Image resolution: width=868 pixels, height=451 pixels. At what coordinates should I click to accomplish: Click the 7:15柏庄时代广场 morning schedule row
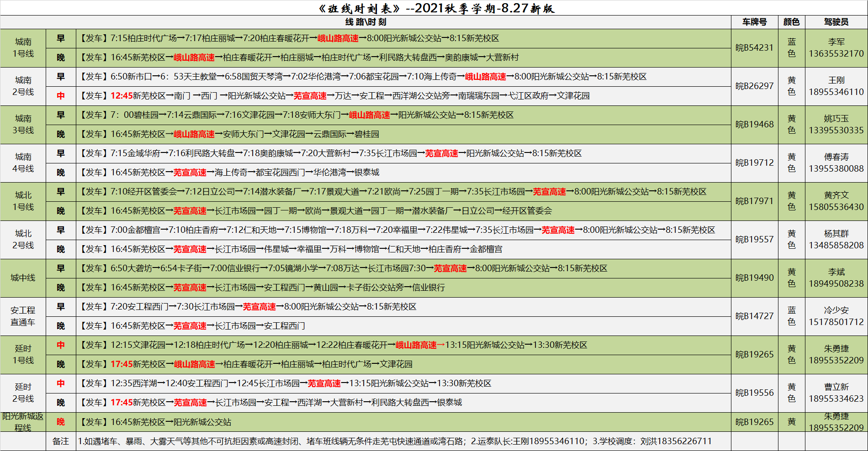[403, 38]
